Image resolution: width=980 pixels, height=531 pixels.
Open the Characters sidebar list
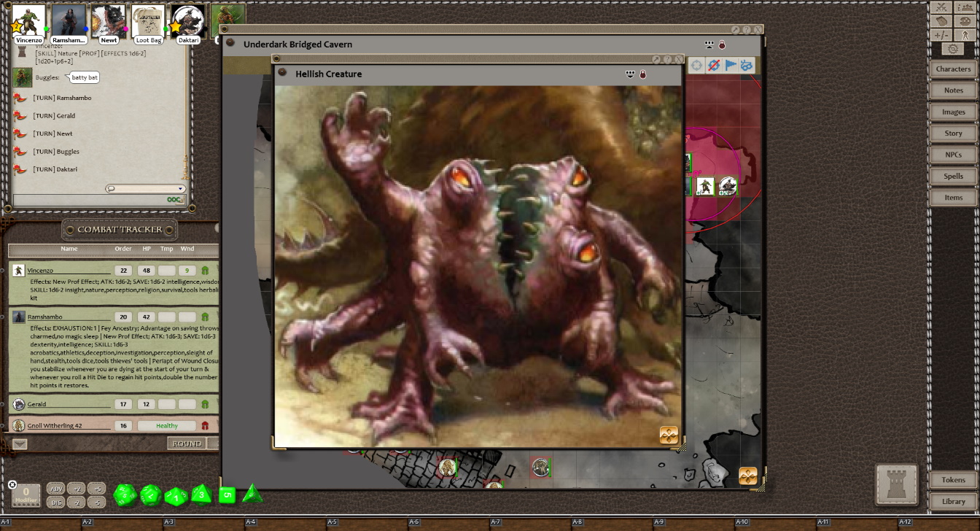coord(953,69)
